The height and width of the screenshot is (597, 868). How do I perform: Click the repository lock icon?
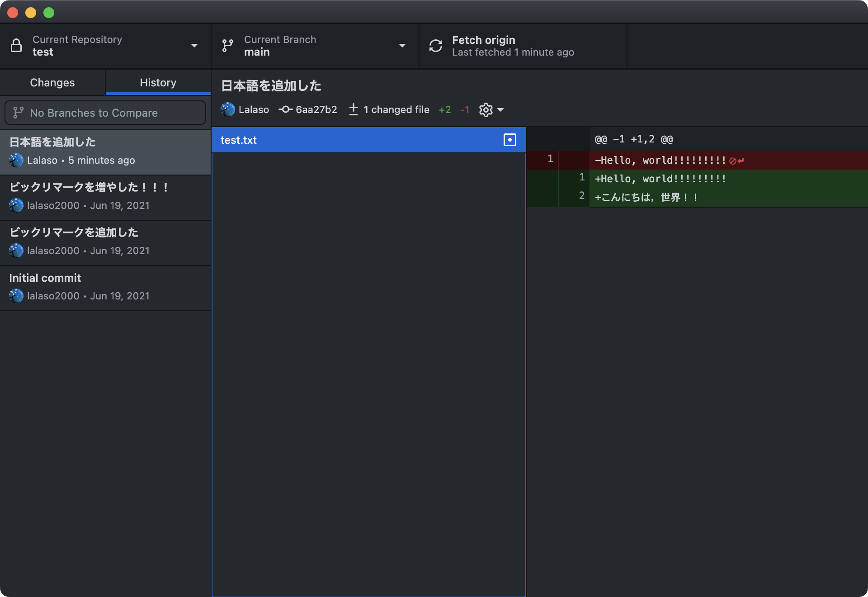16,46
